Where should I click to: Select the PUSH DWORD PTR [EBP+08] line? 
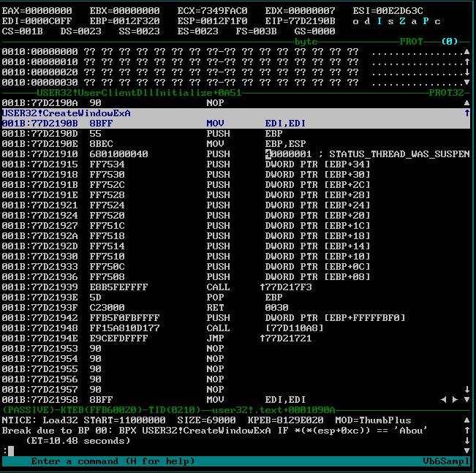[x=236, y=277]
